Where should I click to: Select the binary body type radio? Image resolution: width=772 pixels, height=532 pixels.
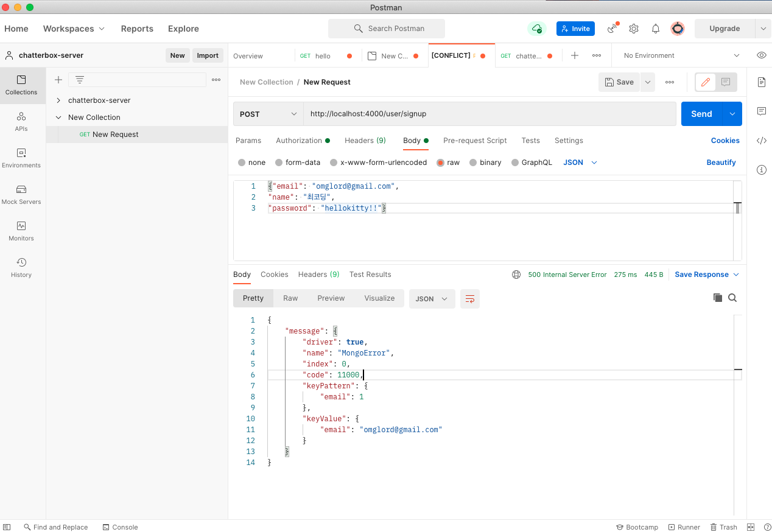473,163
